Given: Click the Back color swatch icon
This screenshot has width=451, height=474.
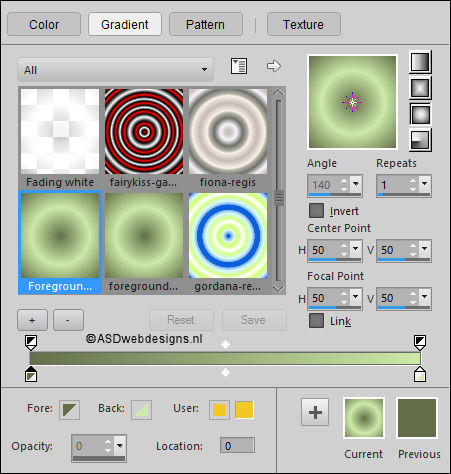Looking at the screenshot, I should point(141,410).
